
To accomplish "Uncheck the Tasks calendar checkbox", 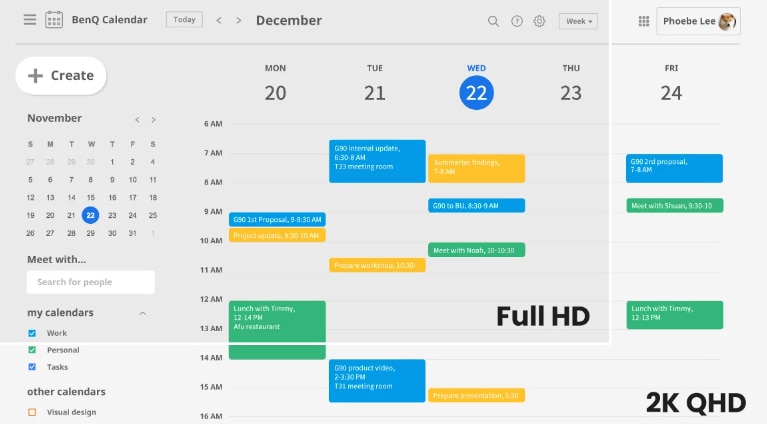I will click(32, 367).
